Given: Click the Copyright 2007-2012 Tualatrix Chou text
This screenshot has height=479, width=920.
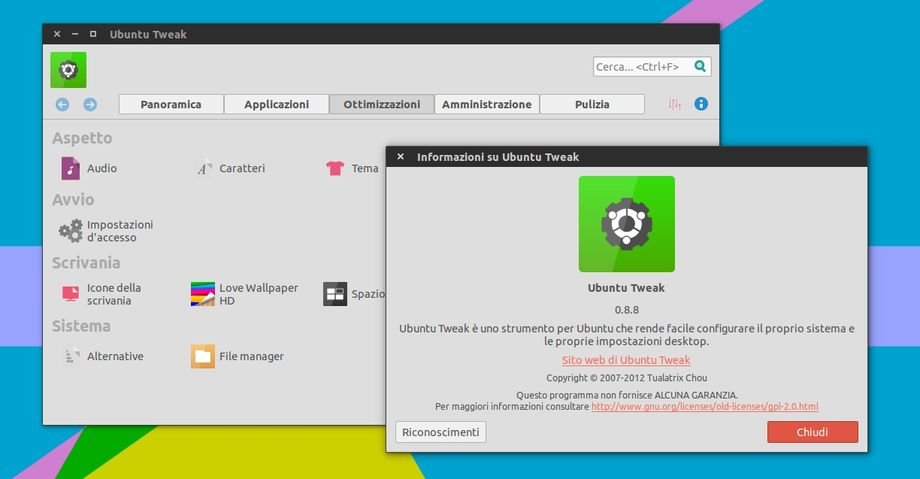Looking at the screenshot, I should pyautogui.click(x=627, y=378).
